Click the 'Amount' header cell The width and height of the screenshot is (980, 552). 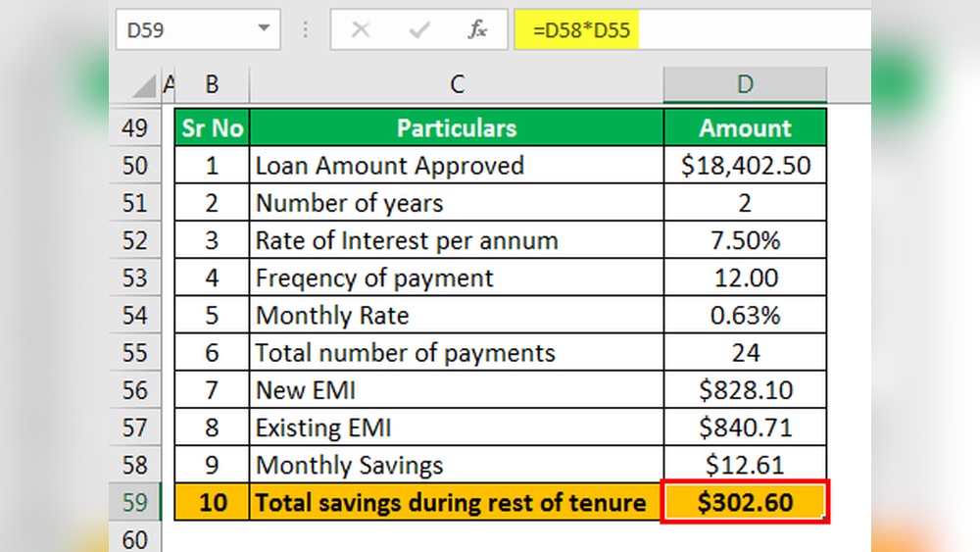pyautogui.click(x=745, y=127)
